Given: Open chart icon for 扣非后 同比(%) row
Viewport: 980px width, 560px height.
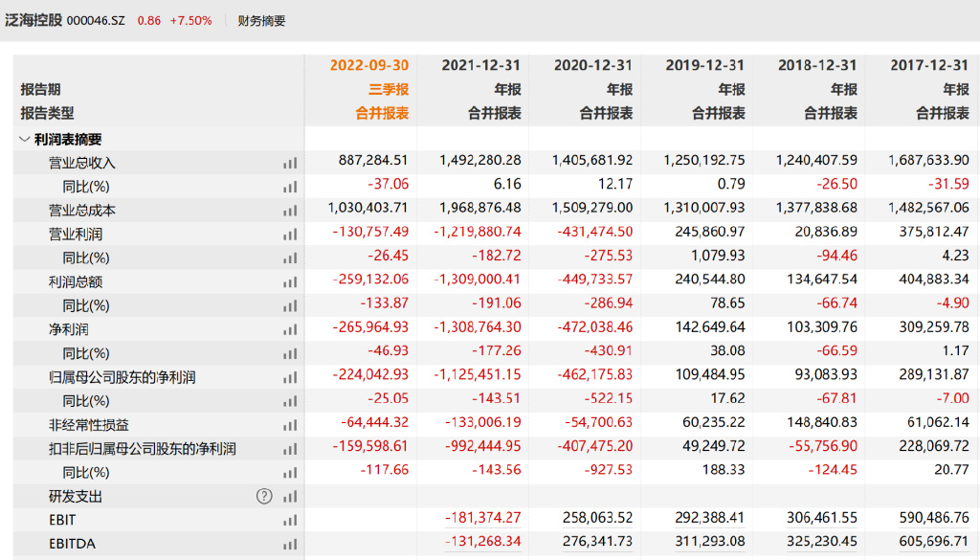Looking at the screenshot, I should [x=290, y=473].
